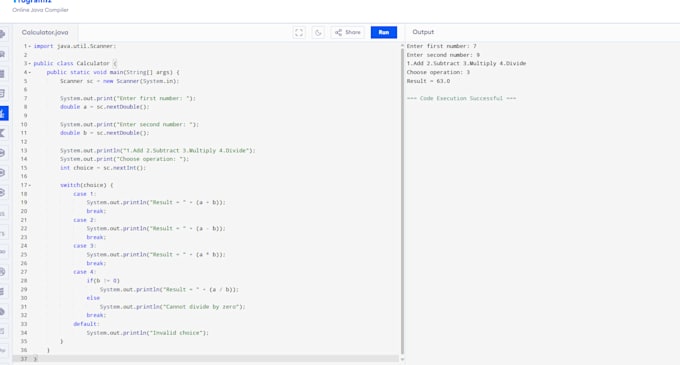Image resolution: width=680 pixels, height=365 pixels.
Task: Click the 'Enter second number' print statement in code
Action: click(x=129, y=124)
